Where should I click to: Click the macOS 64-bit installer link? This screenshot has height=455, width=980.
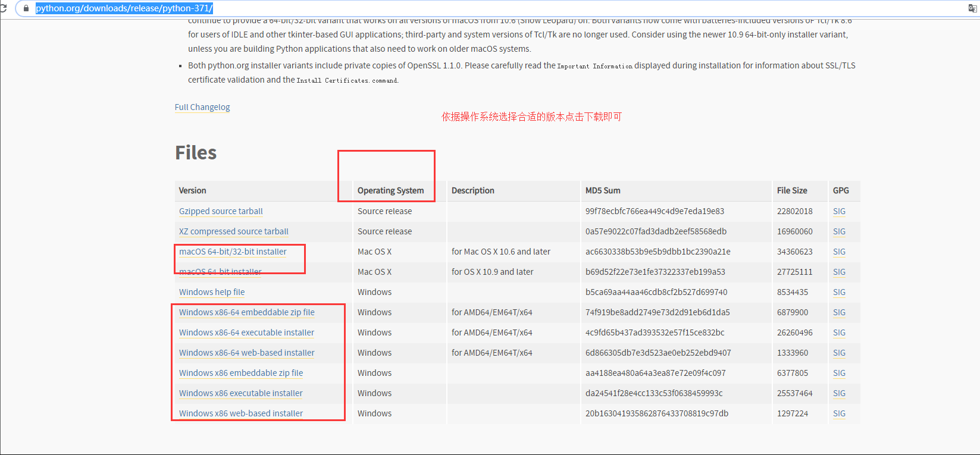220,272
